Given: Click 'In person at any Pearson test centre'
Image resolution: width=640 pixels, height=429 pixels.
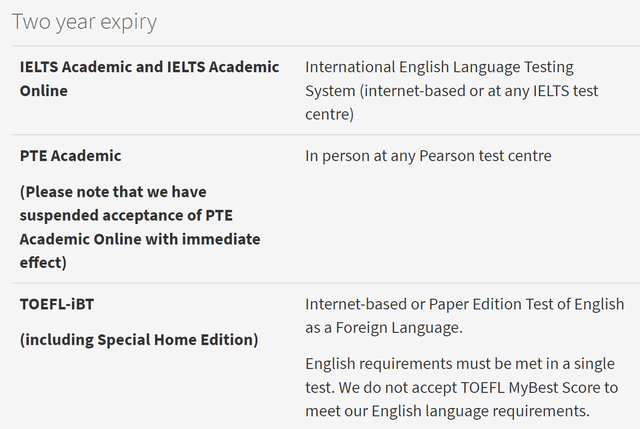Looking at the screenshot, I should [428, 156].
